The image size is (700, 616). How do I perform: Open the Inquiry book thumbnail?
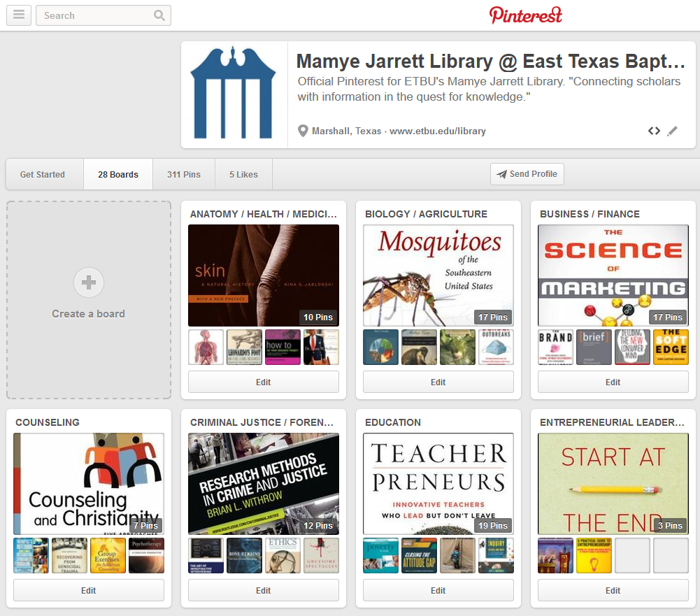496,556
